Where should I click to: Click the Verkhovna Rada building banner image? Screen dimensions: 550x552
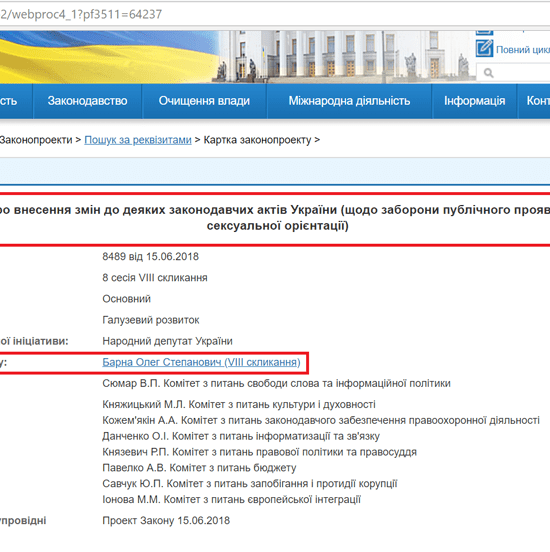345,56
